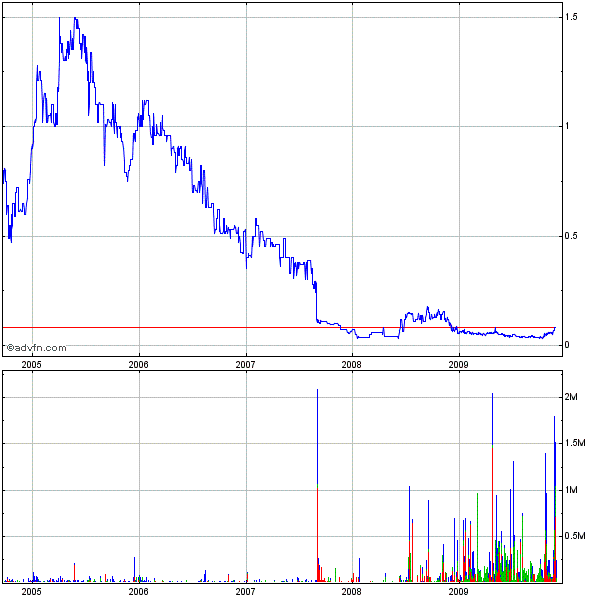Click the 2006 label under price chart
Image resolution: width=600 pixels, height=600 pixels.
tap(139, 365)
